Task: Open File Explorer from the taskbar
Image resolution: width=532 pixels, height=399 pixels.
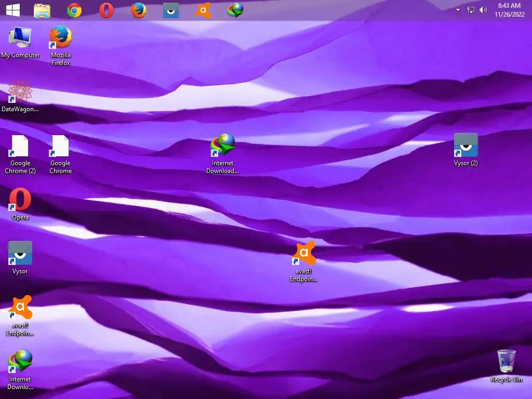Action: [x=42, y=10]
